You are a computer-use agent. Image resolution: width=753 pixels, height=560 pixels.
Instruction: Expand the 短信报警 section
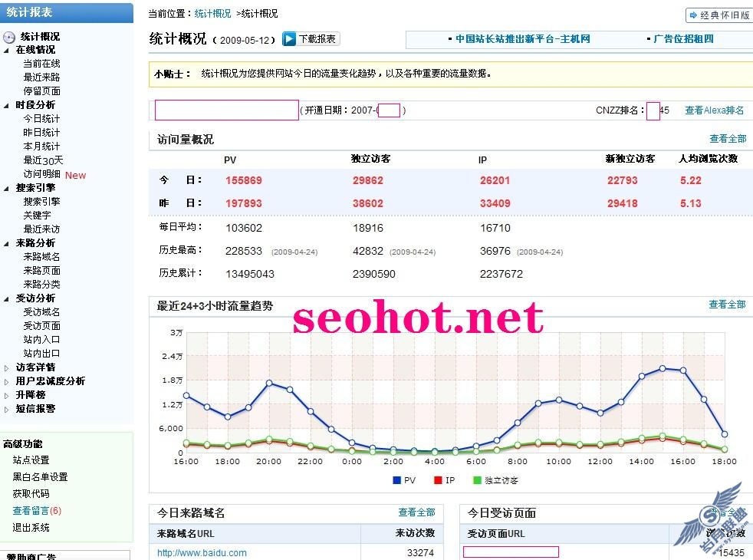point(8,410)
